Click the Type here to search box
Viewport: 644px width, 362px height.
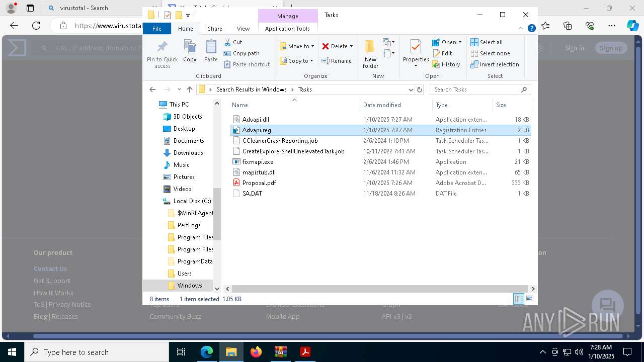pyautogui.click(x=97, y=352)
